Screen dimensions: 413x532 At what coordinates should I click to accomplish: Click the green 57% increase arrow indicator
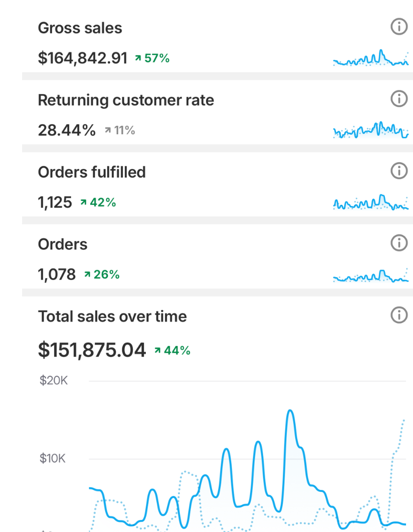(138, 59)
